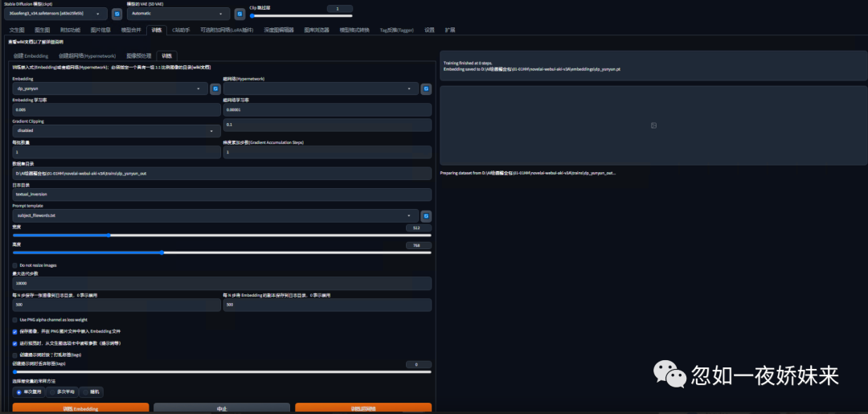This screenshot has width=868, height=414.
Task: Open the Hypernetwork selection dropdown
Action: tap(321, 88)
